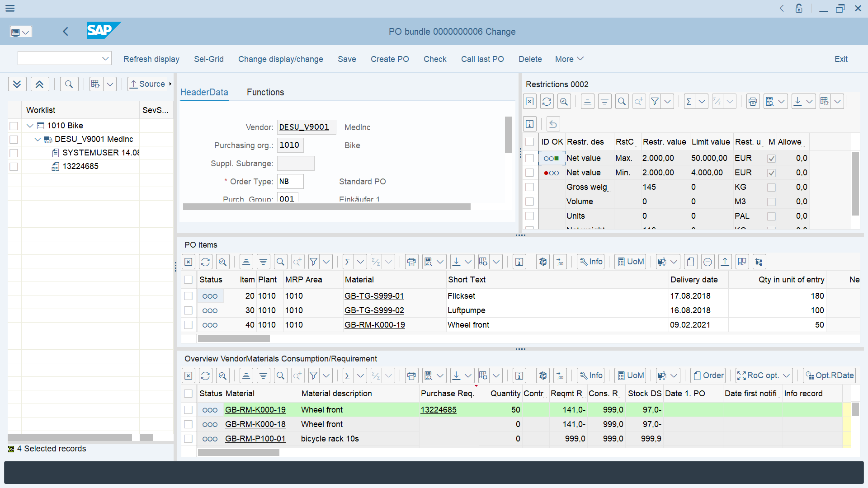This screenshot has width=868, height=488.
Task: Uncheck the M checkbox on the Net value Max row
Action: (772, 158)
